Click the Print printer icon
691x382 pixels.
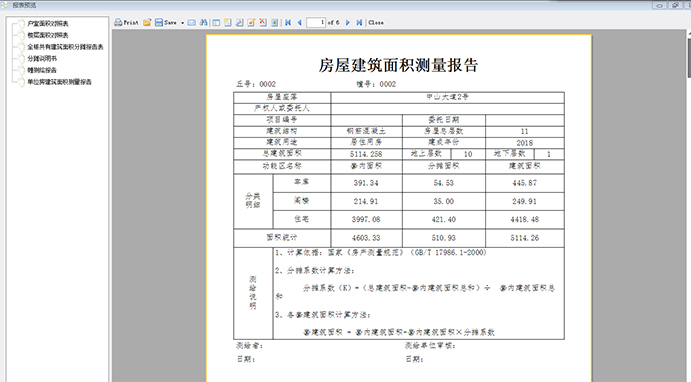[x=118, y=22]
